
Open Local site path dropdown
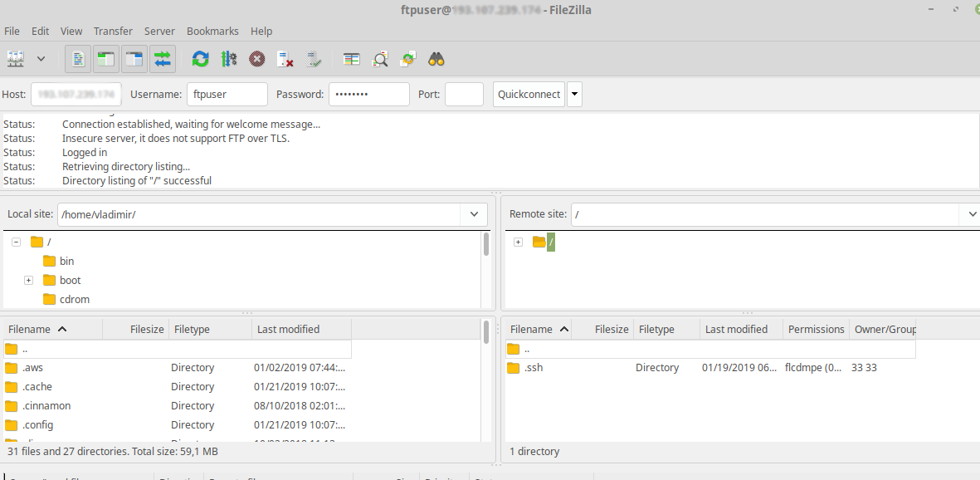pos(474,214)
